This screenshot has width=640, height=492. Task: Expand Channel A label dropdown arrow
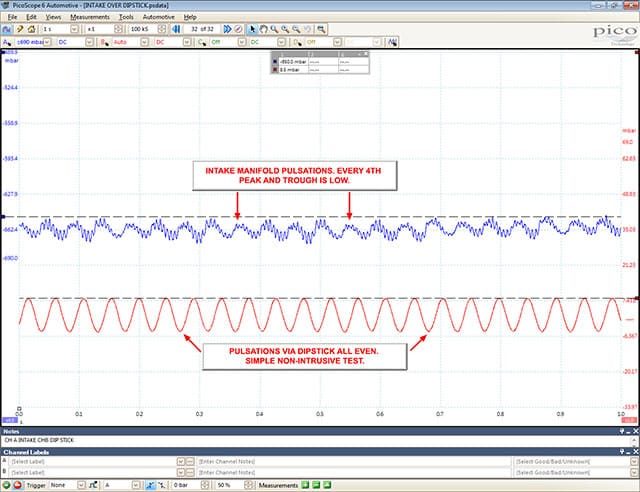tap(181, 461)
